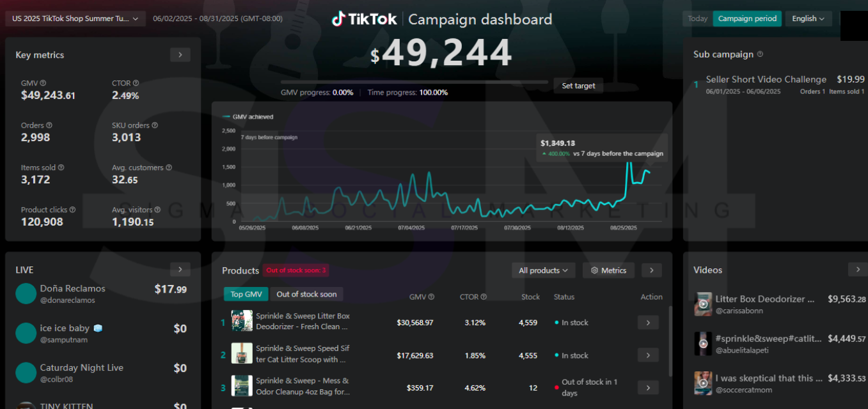868x409 pixels.
Task: Open the Videos panel arrow
Action: pyautogui.click(x=858, y=270)
